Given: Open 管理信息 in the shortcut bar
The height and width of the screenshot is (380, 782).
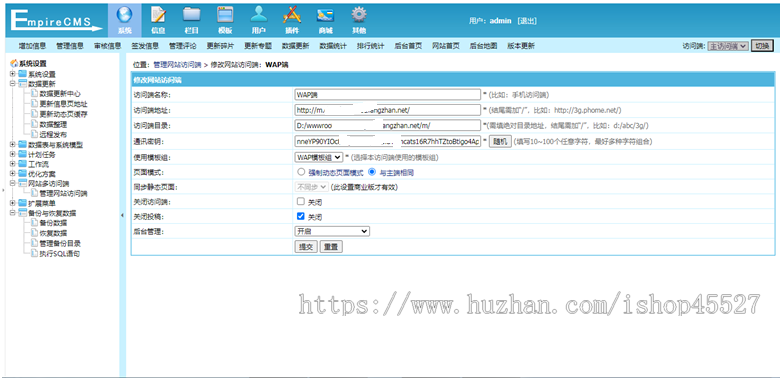Looking at the screenshot, I should coord(70,46).
